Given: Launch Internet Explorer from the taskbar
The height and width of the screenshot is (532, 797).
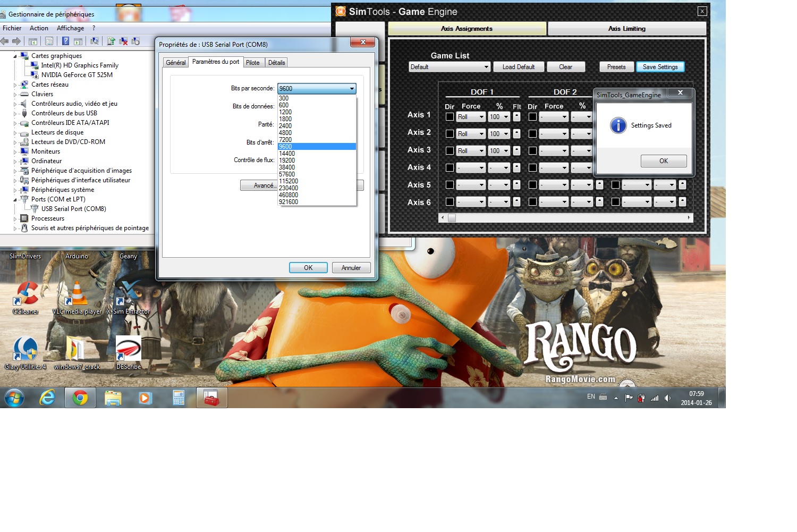Looking at the screenshot, I should click(x=47, y=398).
